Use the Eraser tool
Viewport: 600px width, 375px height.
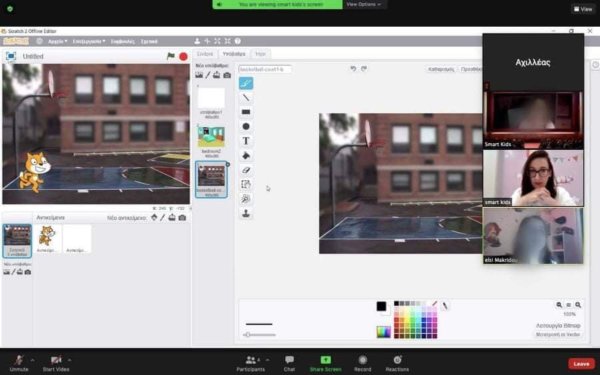click(246, 170)
